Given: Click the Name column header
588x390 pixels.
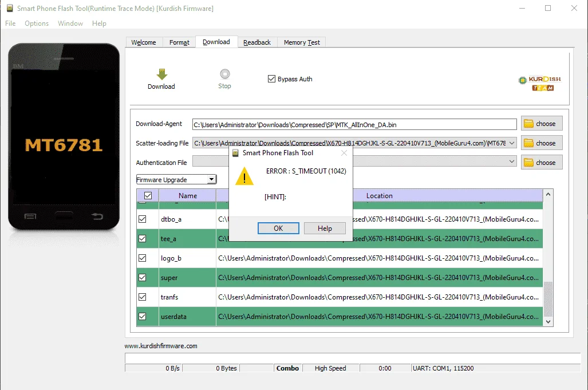Looking at the screenshot, I should 187,195.
